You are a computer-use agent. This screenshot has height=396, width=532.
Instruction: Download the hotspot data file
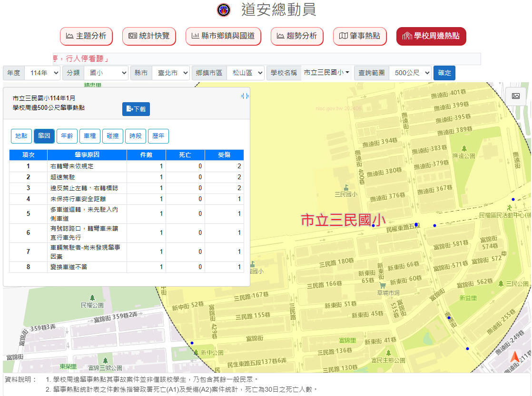coord(136,109)
